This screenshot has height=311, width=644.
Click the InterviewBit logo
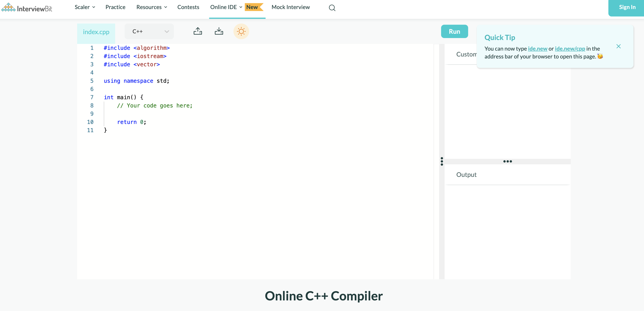click(27, 8)
